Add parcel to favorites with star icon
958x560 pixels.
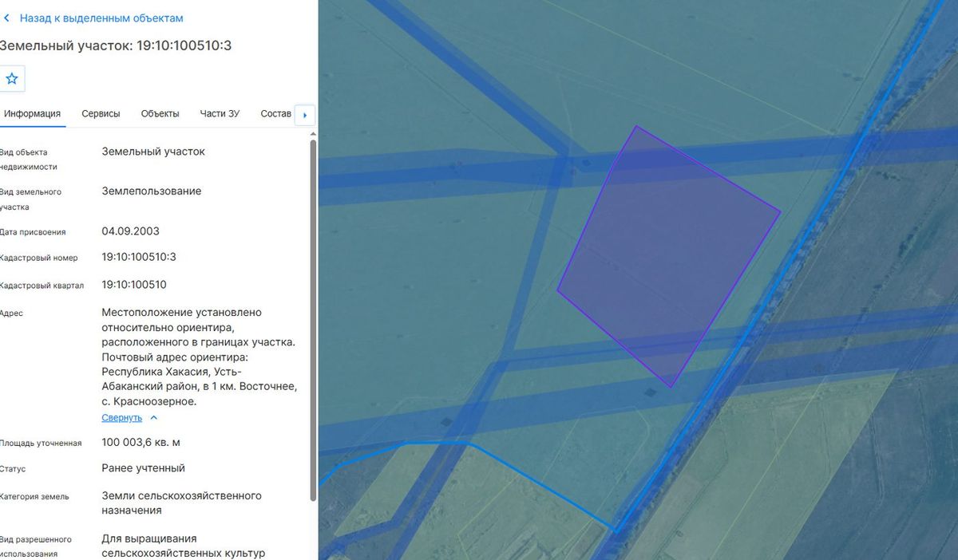12,78
